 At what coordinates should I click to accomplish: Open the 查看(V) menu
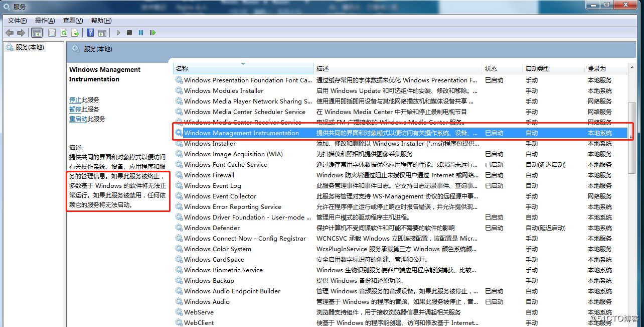(73, 21)
